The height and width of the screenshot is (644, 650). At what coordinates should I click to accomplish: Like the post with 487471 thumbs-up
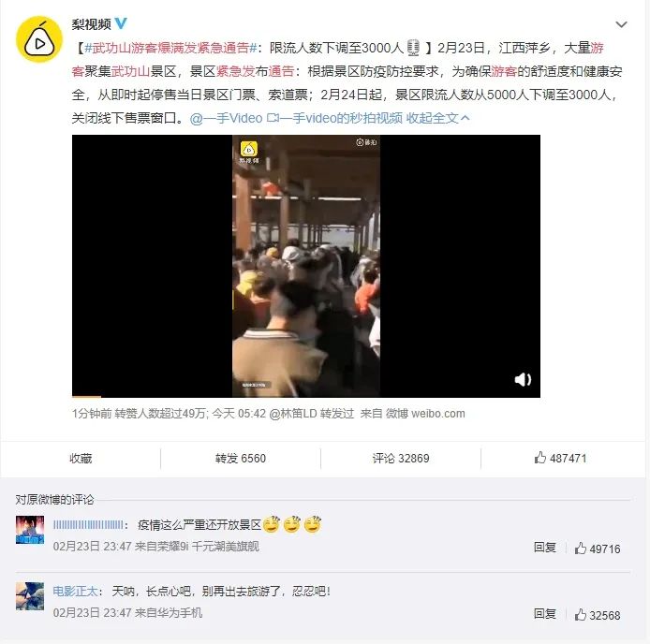(x=560, y=458)
